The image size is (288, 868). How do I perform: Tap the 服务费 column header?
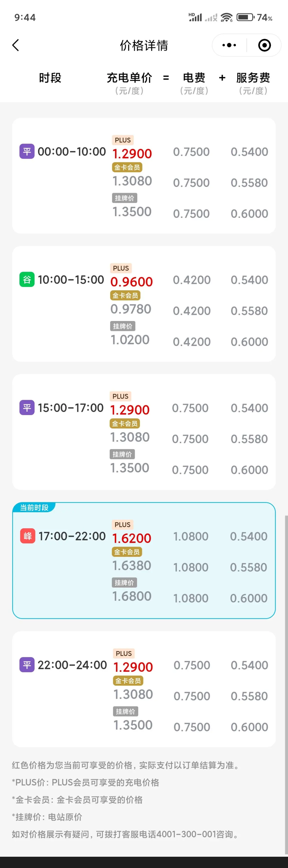point(253,78)
